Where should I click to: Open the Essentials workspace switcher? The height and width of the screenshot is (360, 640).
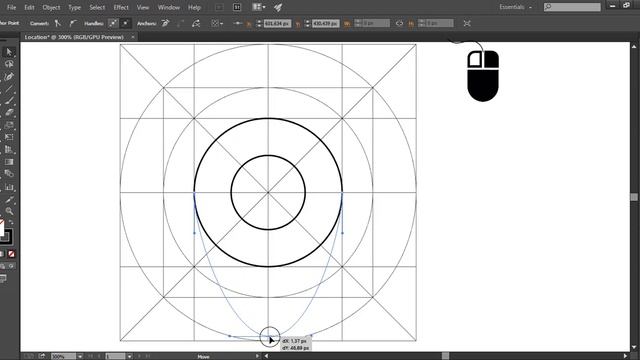(x=516, y=7)
